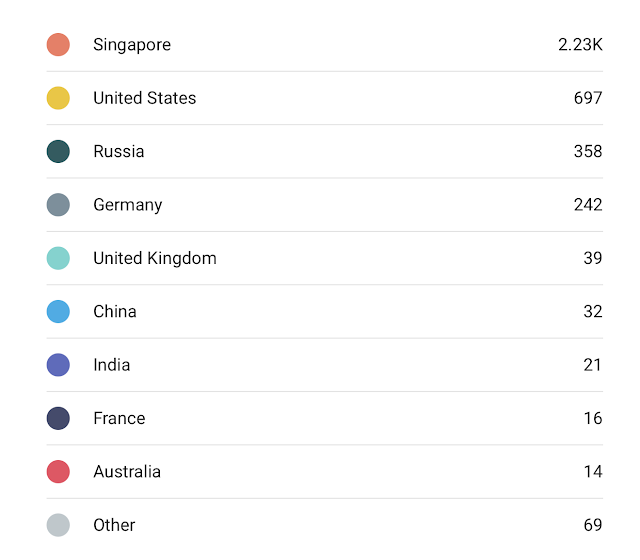This screenshot has height=560, width=640.
Task: Select the indigo India color dot
Action: [x=58, y=365]
